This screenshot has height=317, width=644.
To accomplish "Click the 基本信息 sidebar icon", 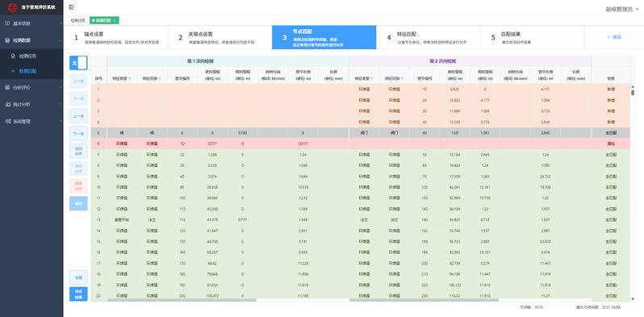I will pyautogui.click(x=7, y=23).
